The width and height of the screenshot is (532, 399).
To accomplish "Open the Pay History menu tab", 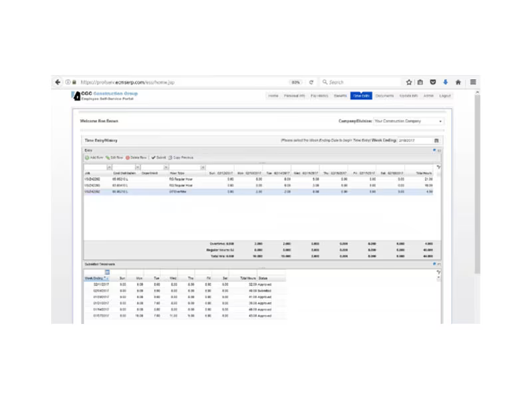I will (x=319, y=96).
